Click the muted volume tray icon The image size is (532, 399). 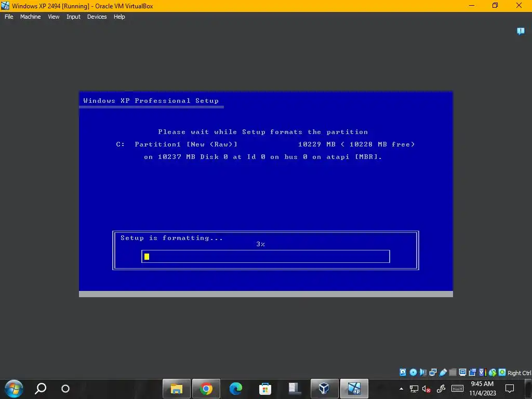click(x=427, y=389)
